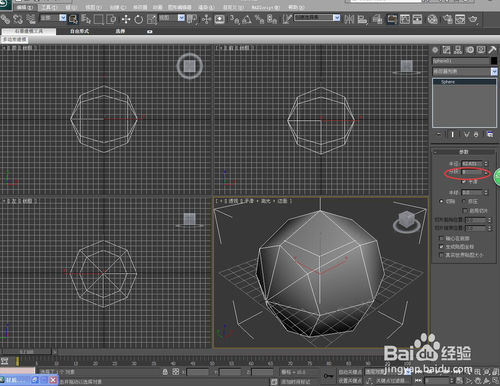Click the X coordinate input field
500x386 pixels.
tap(198, 372)
